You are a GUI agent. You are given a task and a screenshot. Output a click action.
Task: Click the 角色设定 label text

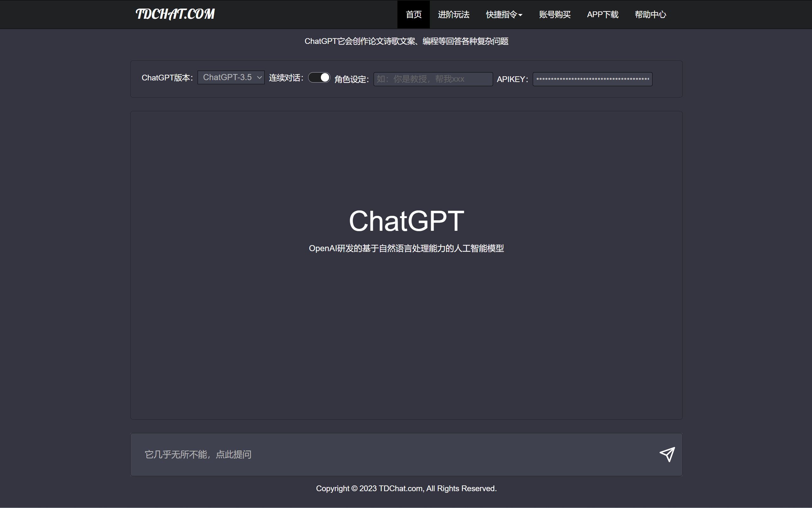pyautogui.click(x=351, y=79)
